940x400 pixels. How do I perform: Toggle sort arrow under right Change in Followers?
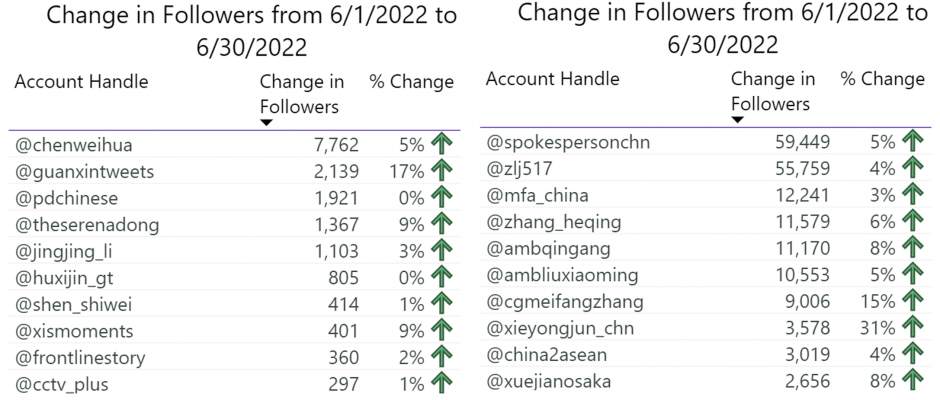click(738, 119)
